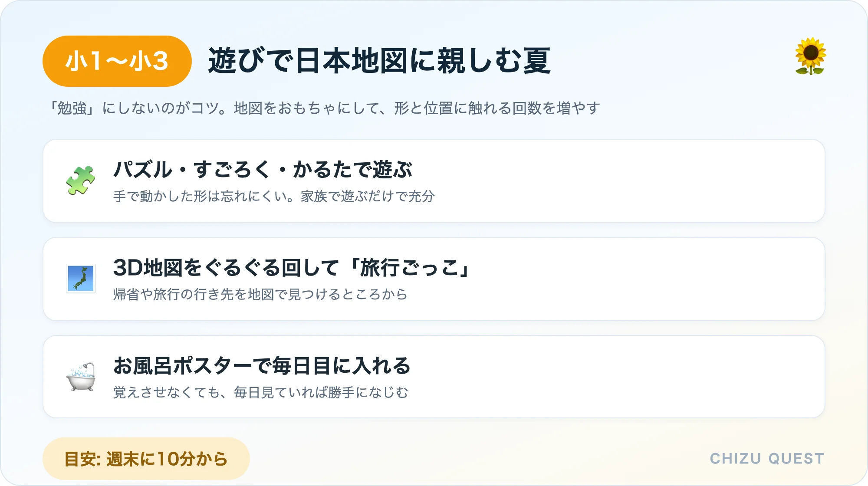
Task: Click the bathtub icon
Action: [81, 377]
